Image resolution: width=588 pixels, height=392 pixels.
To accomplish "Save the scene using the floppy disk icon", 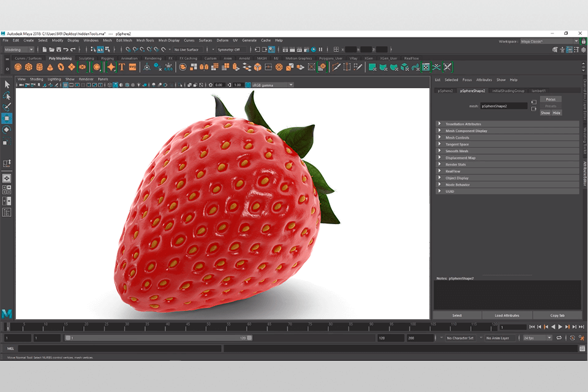I will pyautogui.click(x=59, y=50).
